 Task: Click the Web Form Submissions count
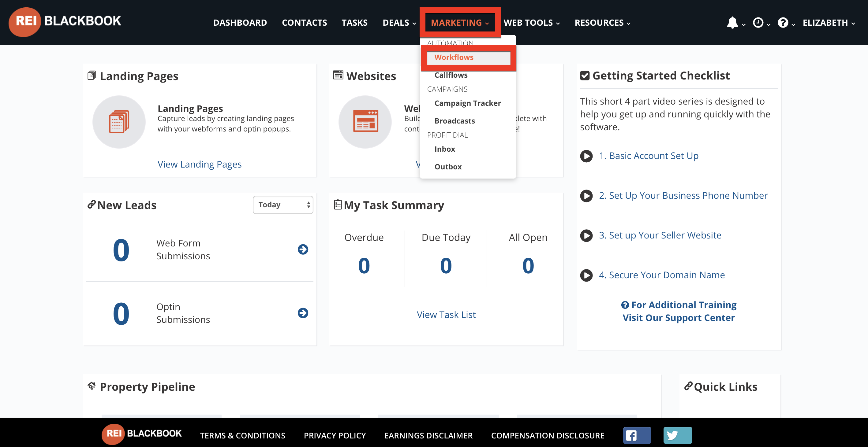[x=121, y=250]
